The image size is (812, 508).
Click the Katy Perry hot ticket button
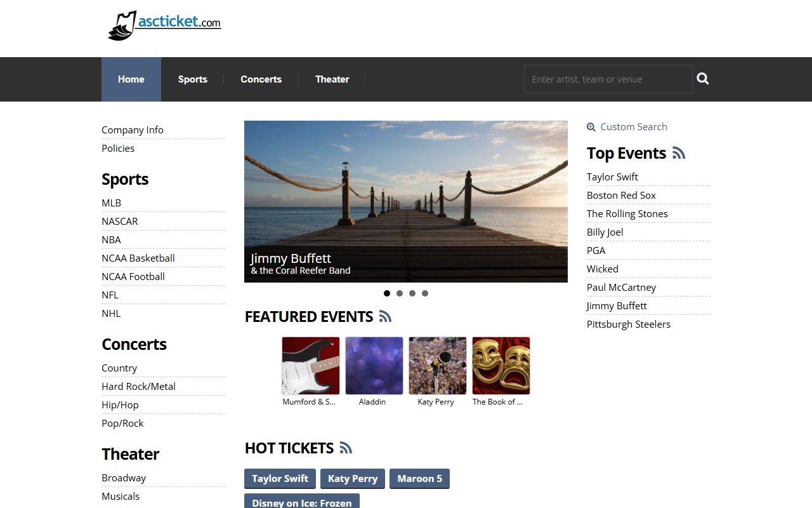[x=353, y=479]
